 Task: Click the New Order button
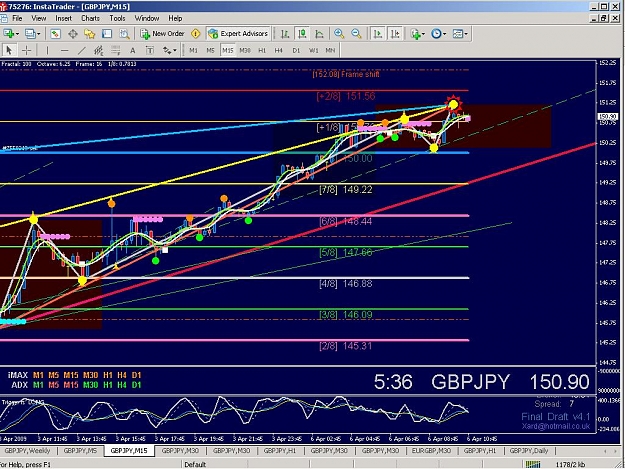(x=162, y=34)
